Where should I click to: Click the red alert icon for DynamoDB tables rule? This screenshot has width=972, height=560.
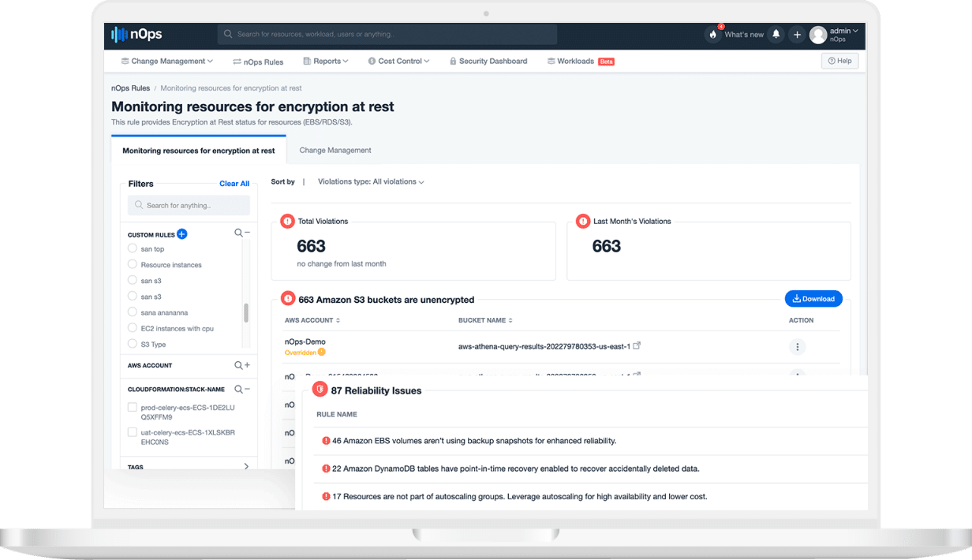click(x=326, y=469)
